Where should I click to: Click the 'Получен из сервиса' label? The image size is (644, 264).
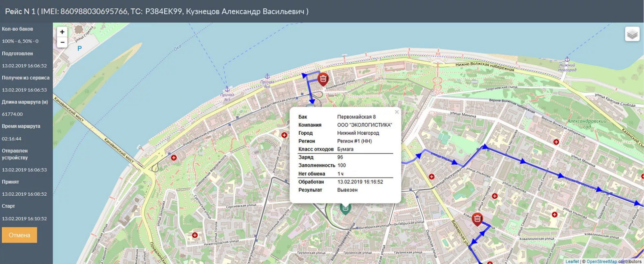(26, 78)
